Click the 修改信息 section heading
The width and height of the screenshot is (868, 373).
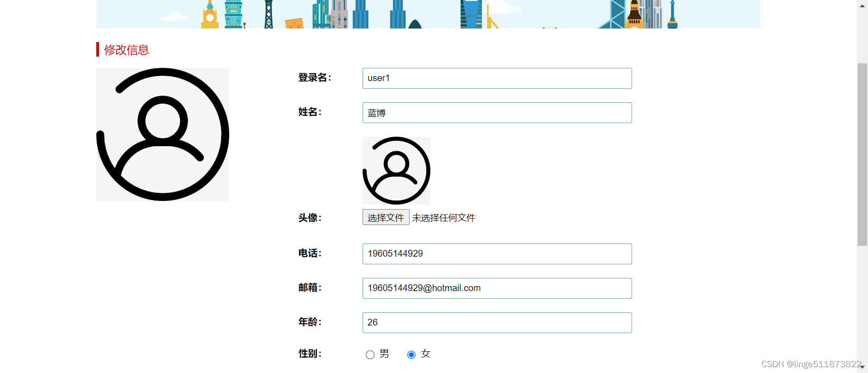[x=126, y=50]
